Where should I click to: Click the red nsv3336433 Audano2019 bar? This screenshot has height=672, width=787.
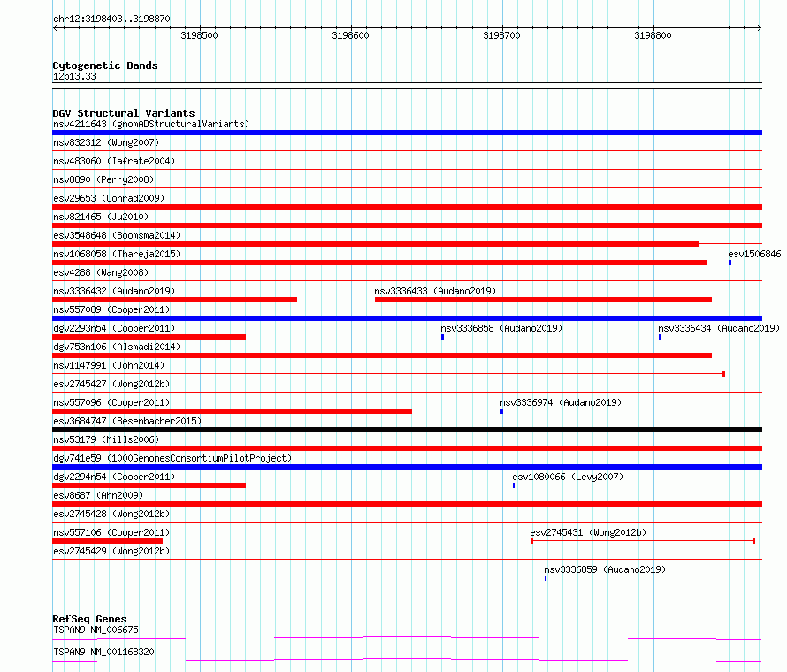(x=543, y=300)
